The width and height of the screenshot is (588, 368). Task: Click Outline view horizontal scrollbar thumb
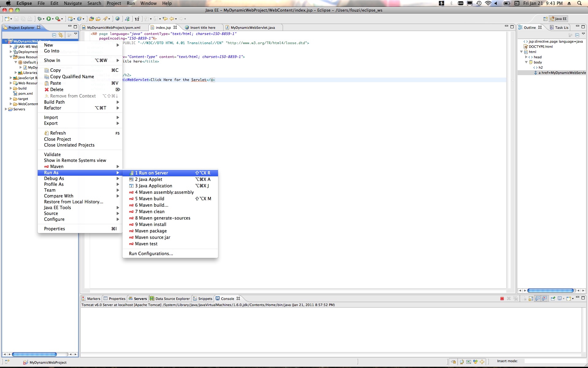(550, 290)
